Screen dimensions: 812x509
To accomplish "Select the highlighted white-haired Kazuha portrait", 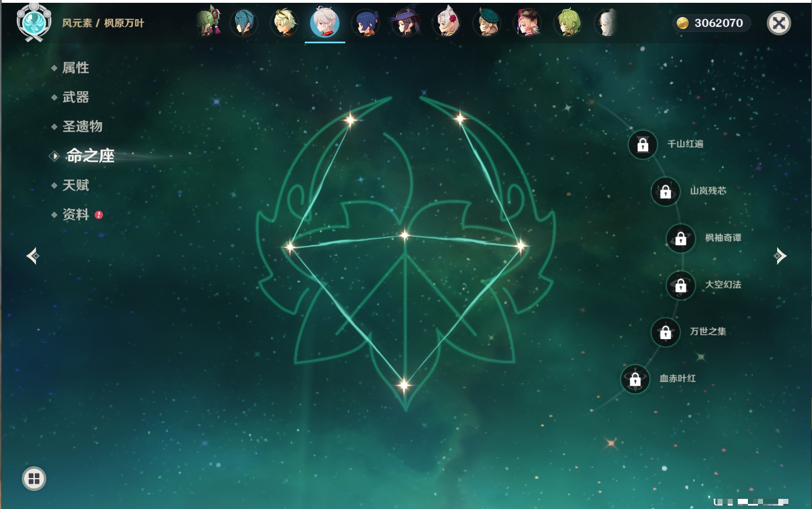I will click(325, 22).
